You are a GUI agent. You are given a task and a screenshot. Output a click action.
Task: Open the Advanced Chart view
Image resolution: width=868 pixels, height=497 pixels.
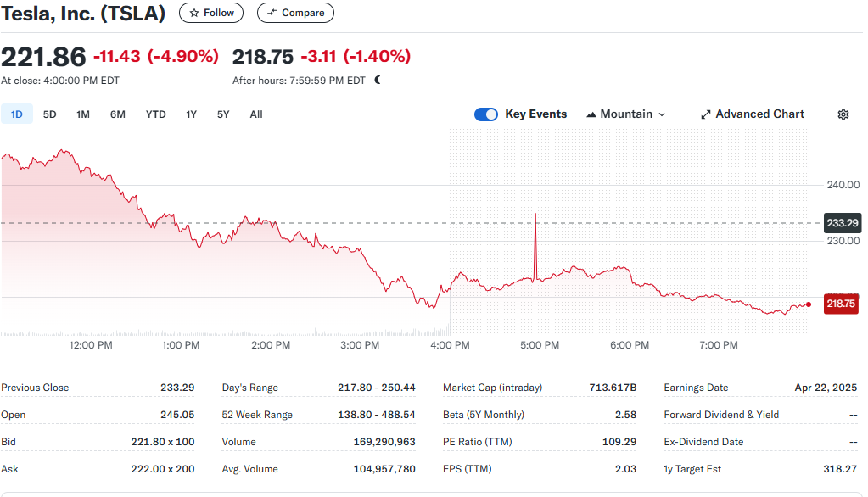(x=753, y=114)
